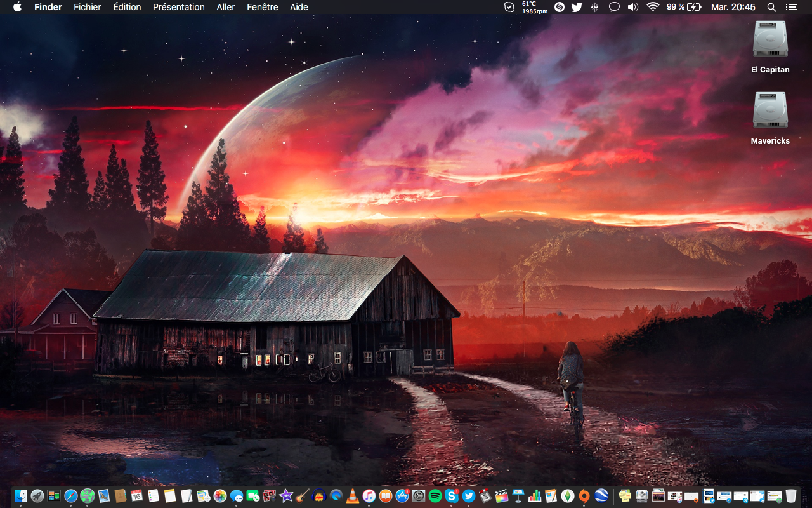Open the Fenêtre menu

point(263,7)
